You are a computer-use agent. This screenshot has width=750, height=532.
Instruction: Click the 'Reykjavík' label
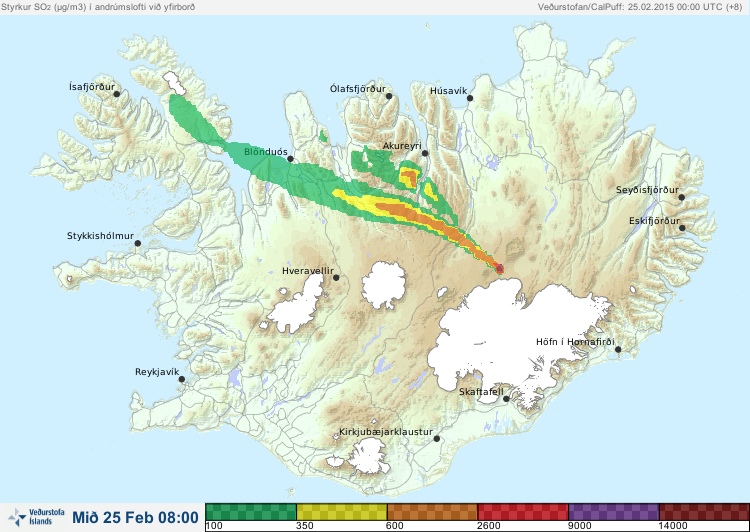point(157,372)
